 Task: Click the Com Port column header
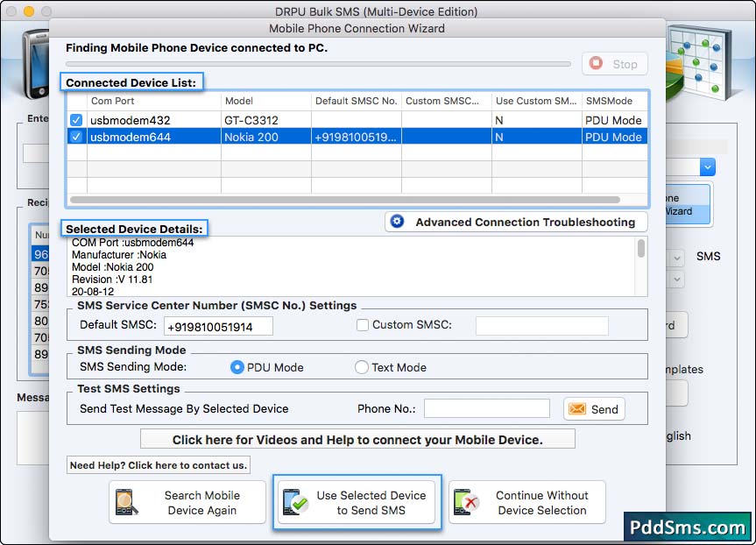[154, 101]
